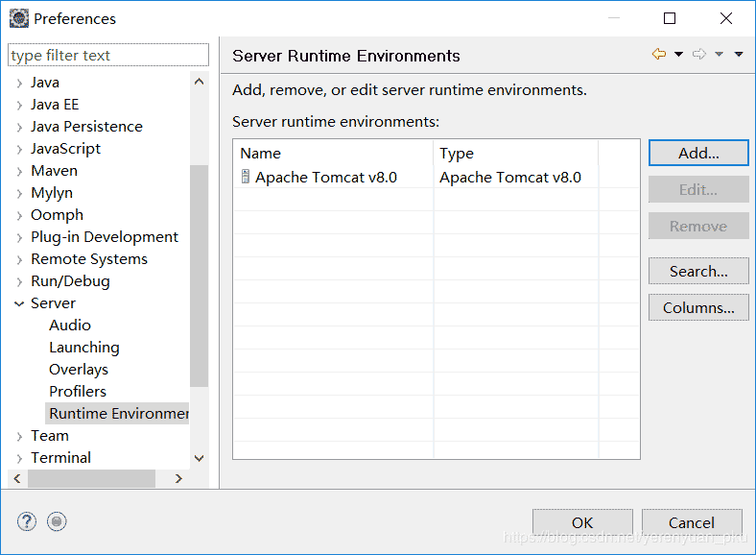This screenshot has width=756, height=555.
Task: Open the page view menu triangle
Action: point(739,55)
